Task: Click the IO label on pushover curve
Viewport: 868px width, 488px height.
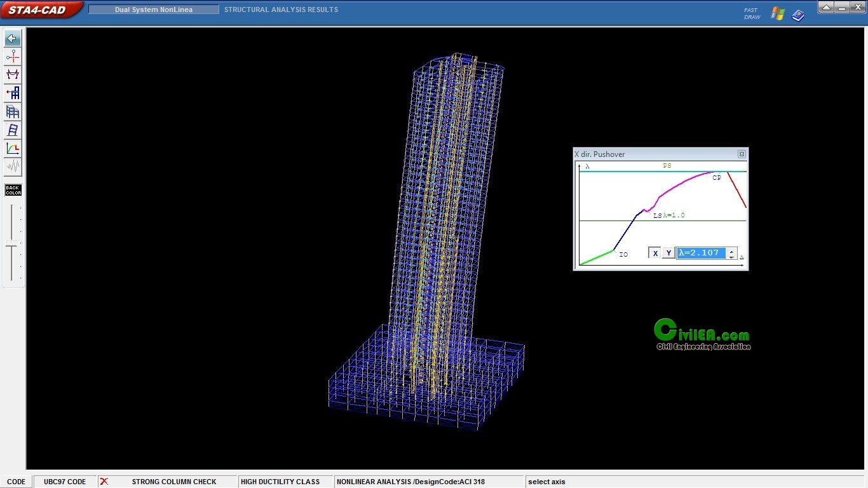Action: 623,255
